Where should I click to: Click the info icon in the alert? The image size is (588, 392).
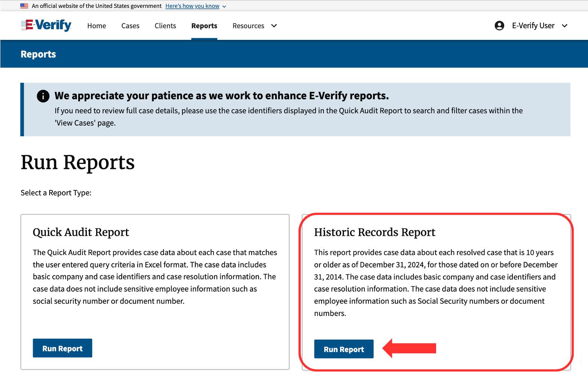click(x=43, y=96)
